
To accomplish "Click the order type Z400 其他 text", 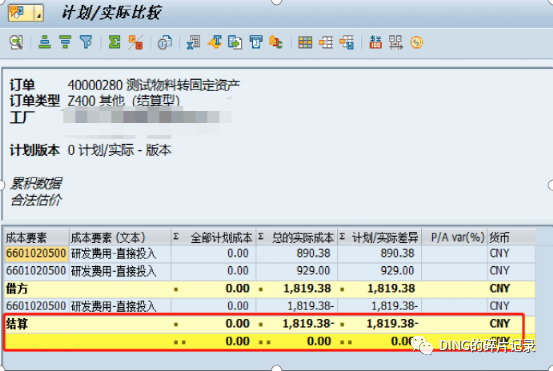I will tap(123, 101).
